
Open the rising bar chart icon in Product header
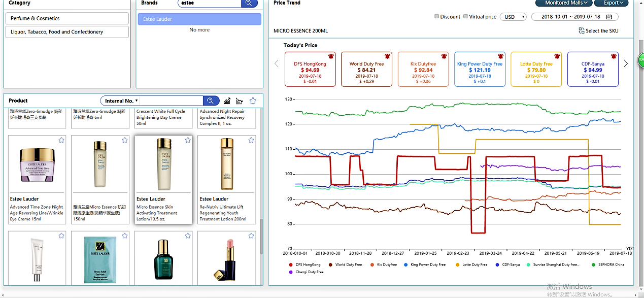[227, 101]
